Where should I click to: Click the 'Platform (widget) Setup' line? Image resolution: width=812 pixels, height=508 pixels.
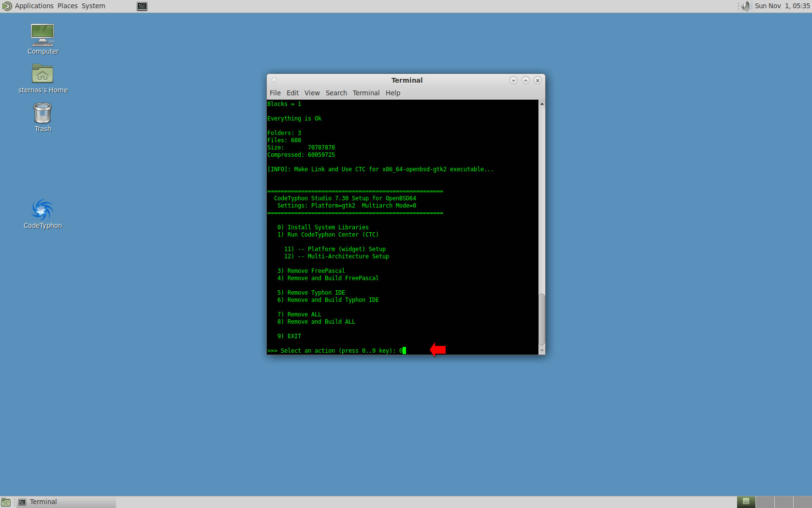point(334,249)
